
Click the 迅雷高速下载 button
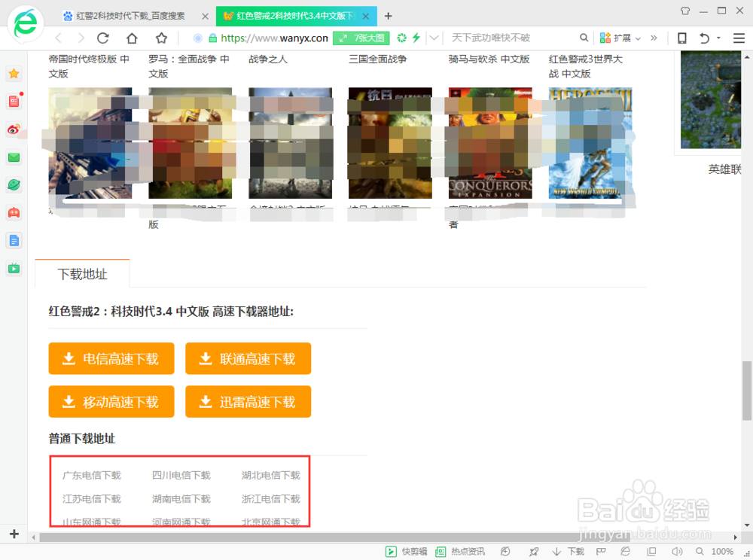(248, 402)
